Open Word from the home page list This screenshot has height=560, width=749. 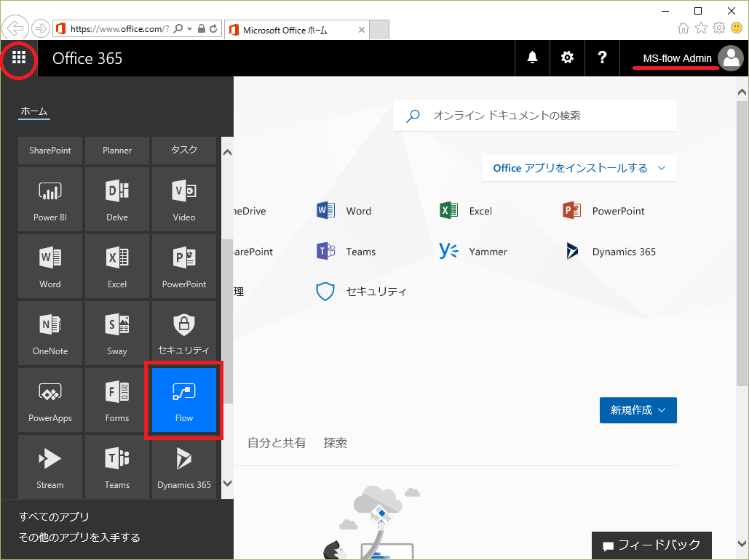tap(344, 210)
